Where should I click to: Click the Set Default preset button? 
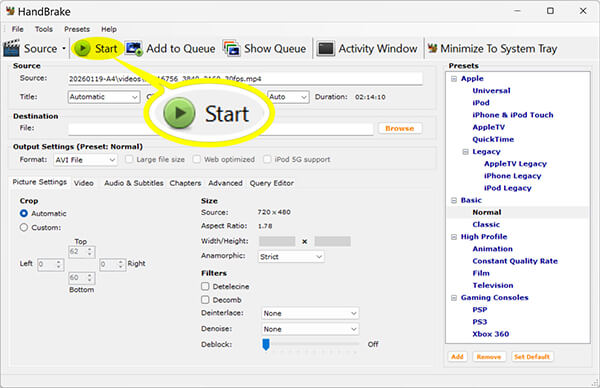[x=532, y=357]
